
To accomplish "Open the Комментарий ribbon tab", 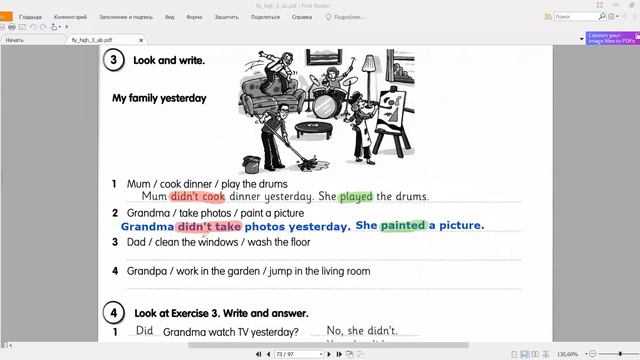I will 70,17.
